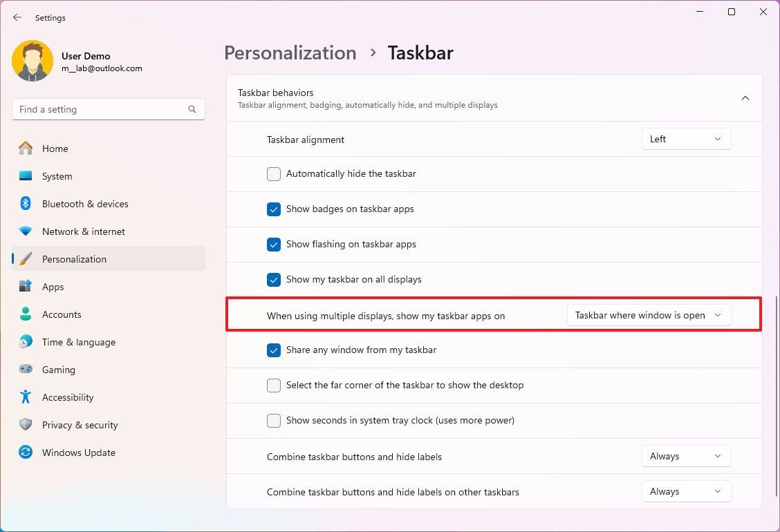Click the Find a setting search box
The height and width of the screenshot is (532, 780).
[108, 109]
